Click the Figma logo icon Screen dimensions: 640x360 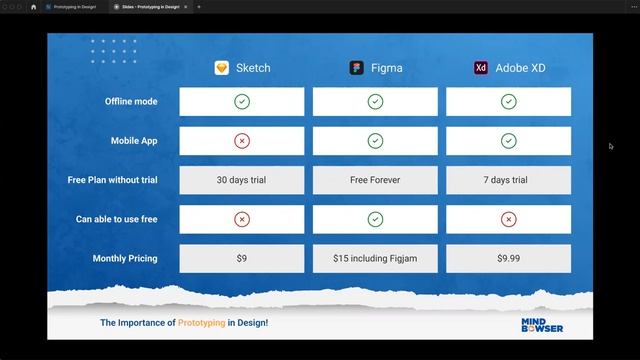356,68
